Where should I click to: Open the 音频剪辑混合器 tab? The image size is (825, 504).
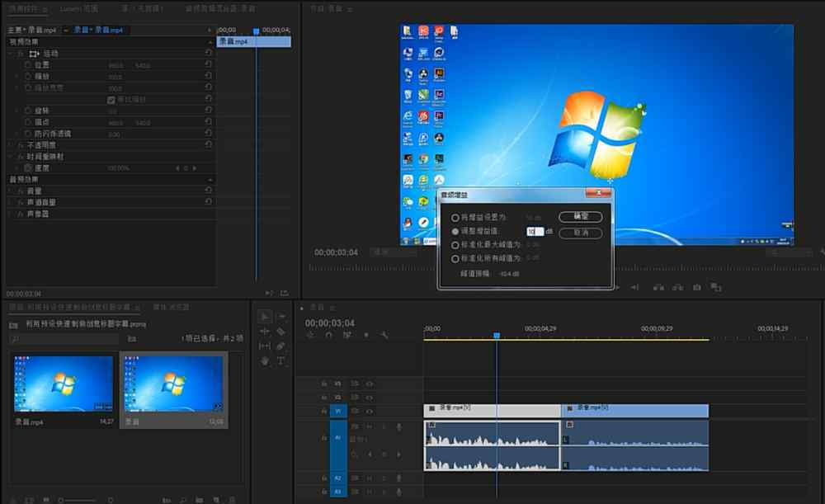[220, 8]
